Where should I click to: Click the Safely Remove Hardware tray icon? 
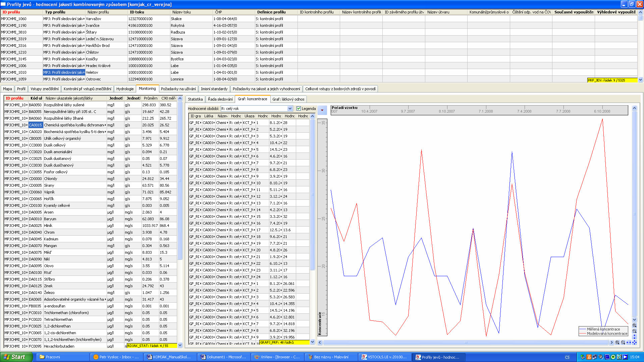click(583, 357)
